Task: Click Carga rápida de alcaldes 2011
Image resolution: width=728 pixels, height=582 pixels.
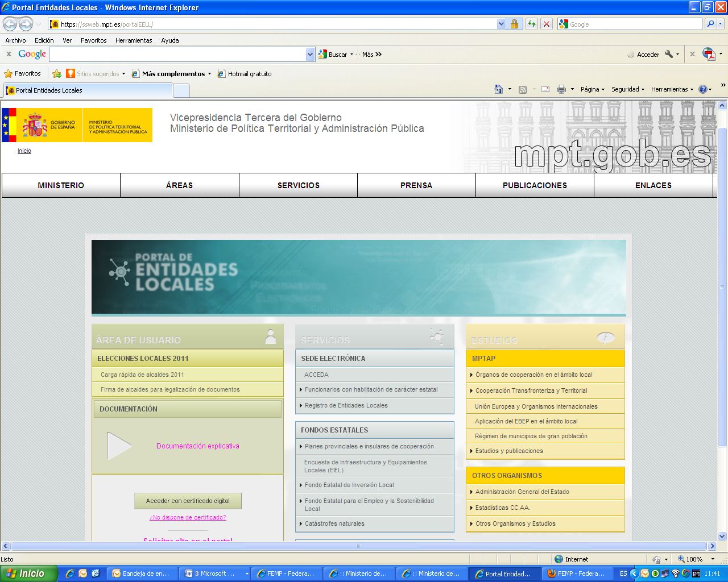Action: coord(142,375)
